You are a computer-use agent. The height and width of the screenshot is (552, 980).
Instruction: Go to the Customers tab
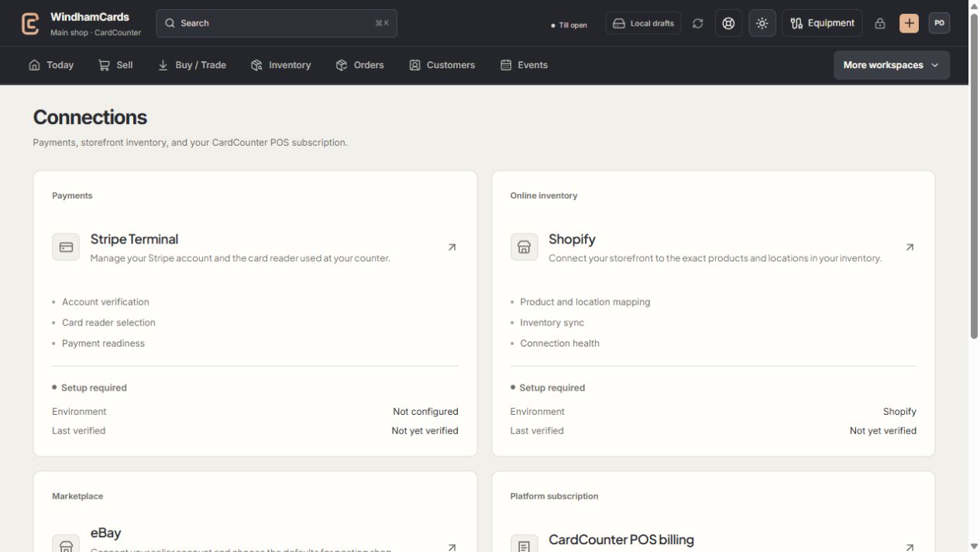point(442,65)
